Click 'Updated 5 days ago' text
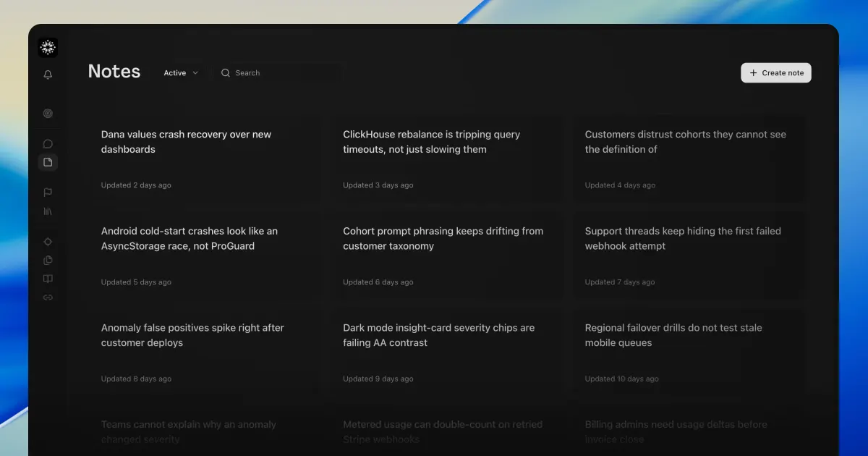This screenshot has height=456, width=868. coord(136,282)
